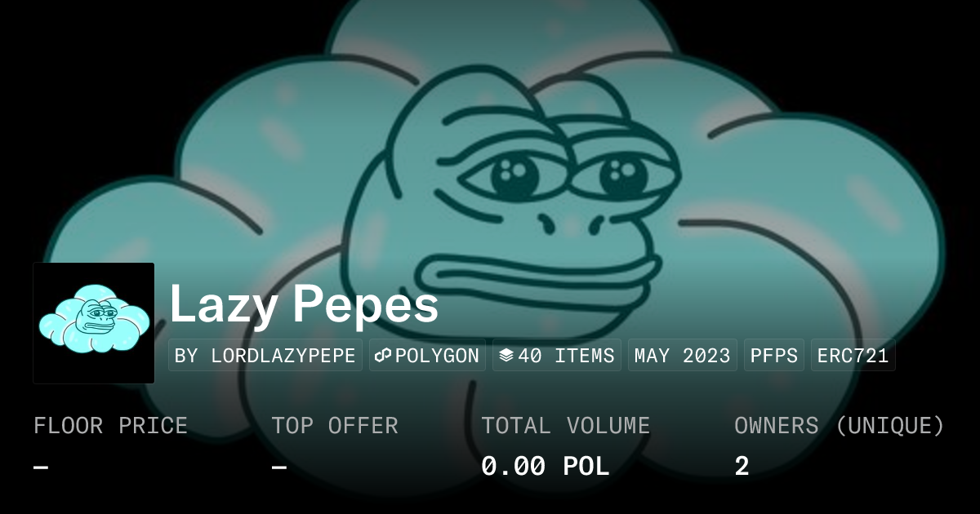This screenshot has height=514, width=980.
Task: Click the Lazy Pepes collection thumbnail
Action: point(94,323)
